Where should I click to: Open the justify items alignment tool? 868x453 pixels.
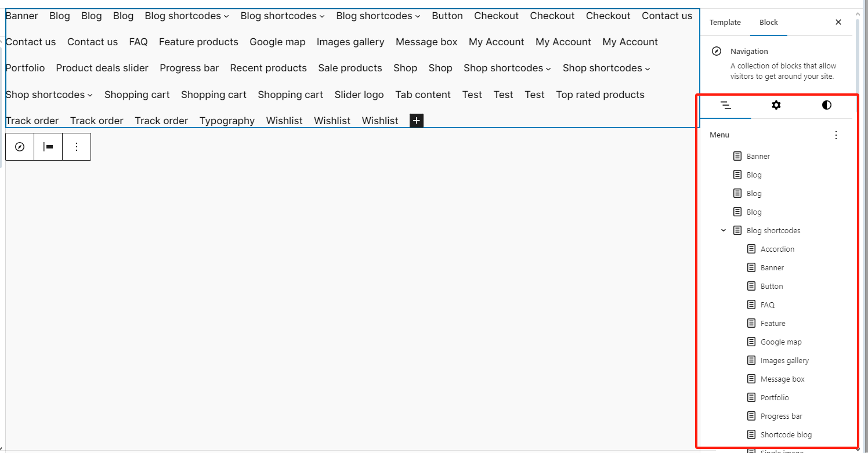(48, 147)
